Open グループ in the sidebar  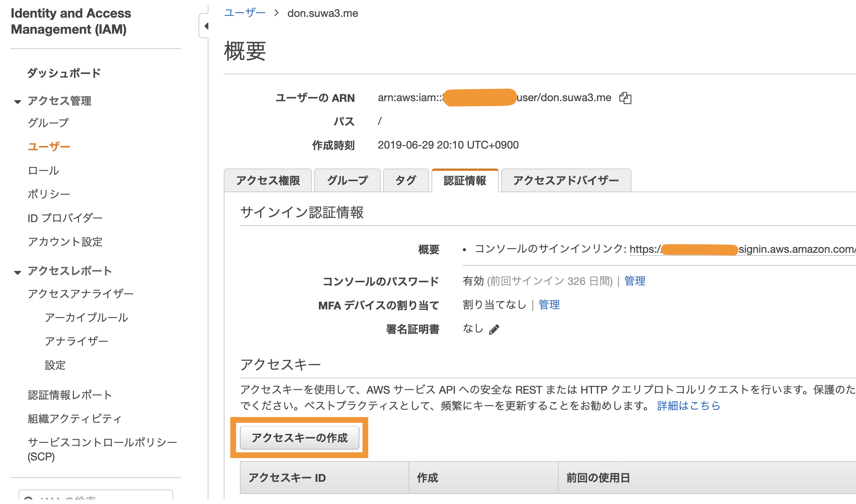pyautogui.click(x=48, y=123)
